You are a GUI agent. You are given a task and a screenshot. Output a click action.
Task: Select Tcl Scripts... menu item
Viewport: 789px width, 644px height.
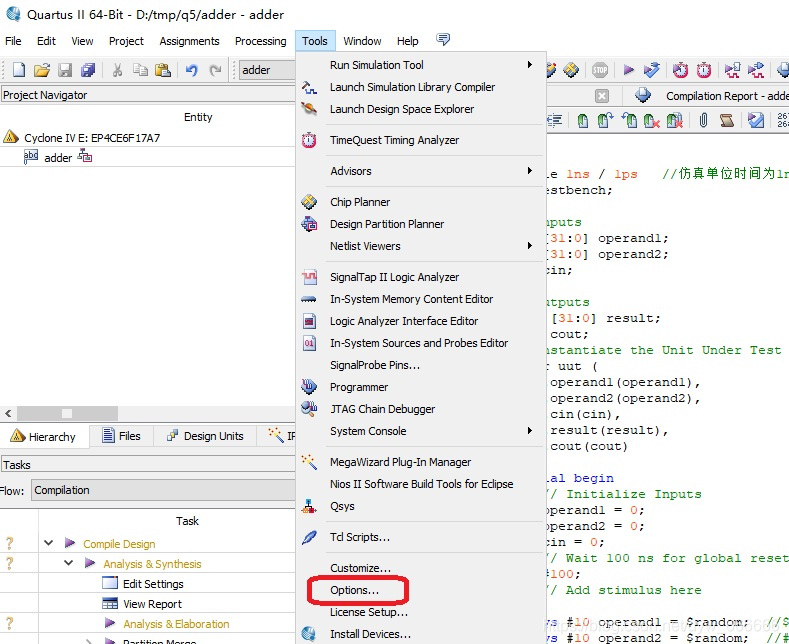pos(421,537)
